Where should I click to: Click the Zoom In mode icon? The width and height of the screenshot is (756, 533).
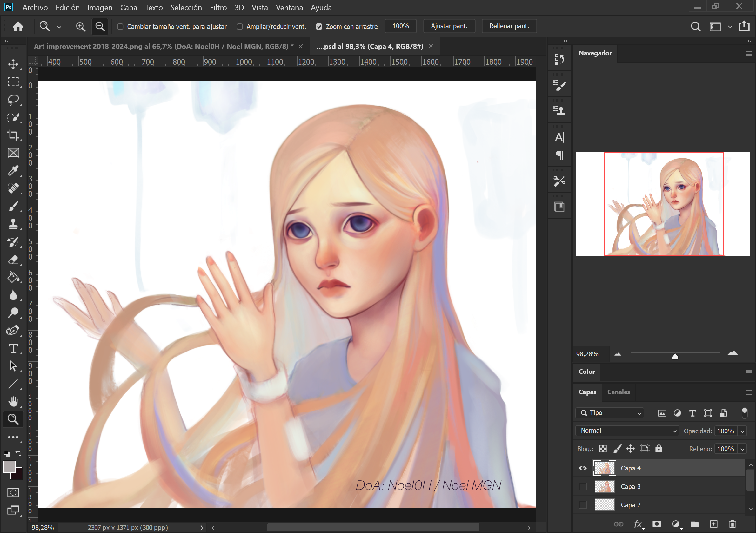pyautogui.click(x=81, y=26)
